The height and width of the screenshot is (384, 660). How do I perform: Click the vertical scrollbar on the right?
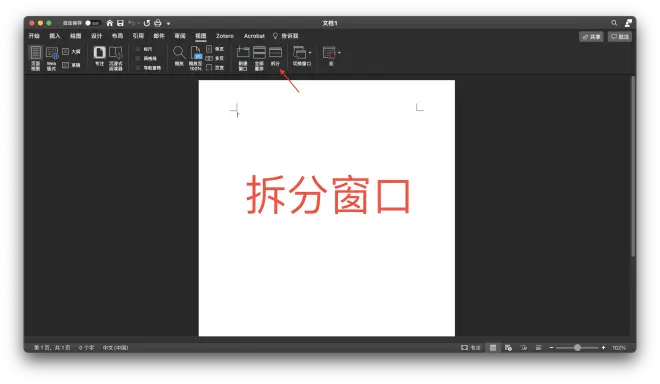(x=633, y=166)
